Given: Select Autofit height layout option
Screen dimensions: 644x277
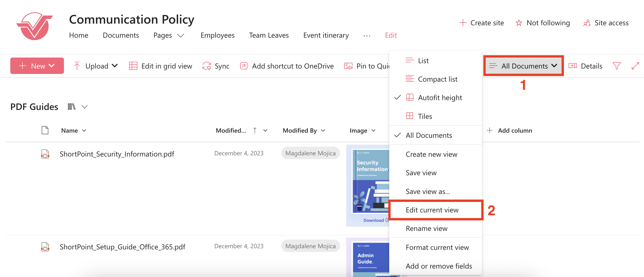Looking at the screenshot, I should 440,98.
